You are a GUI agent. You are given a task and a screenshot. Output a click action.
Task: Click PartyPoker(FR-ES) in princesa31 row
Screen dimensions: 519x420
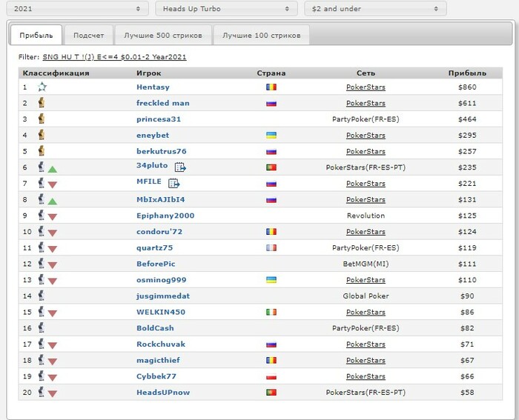366,119
